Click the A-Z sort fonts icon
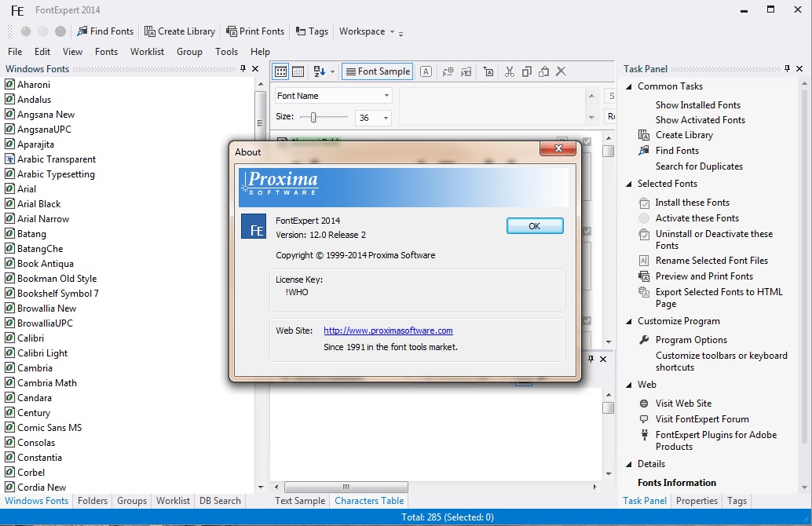 click(319, 71)
